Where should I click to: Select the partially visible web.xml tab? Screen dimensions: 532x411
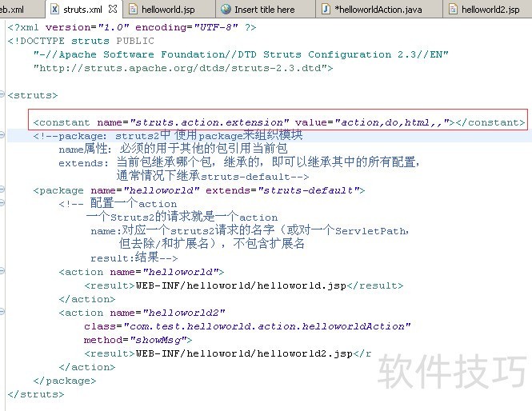(13, 10)
